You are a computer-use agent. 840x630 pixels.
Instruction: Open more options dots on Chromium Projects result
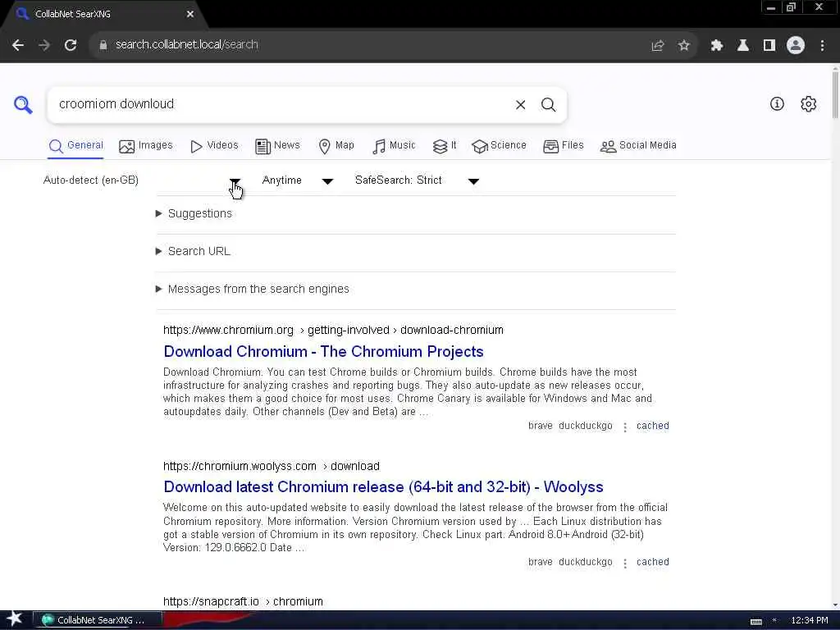(x=624, y=427)
